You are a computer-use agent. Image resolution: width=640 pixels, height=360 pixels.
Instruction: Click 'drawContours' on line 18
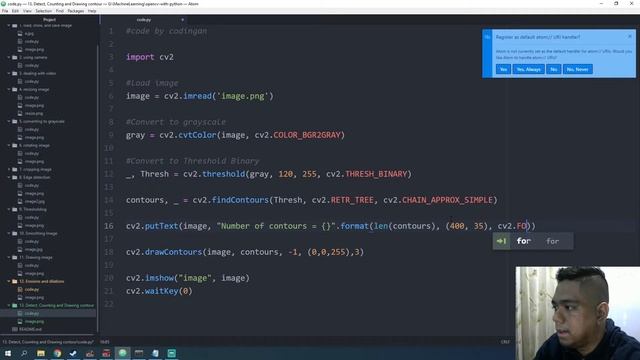(x=173, y=252)
